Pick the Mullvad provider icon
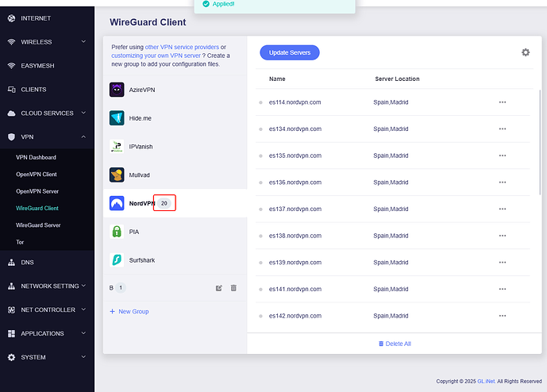Image resolution: width=547 pixels, height=392 pixels. click(117, 175)
